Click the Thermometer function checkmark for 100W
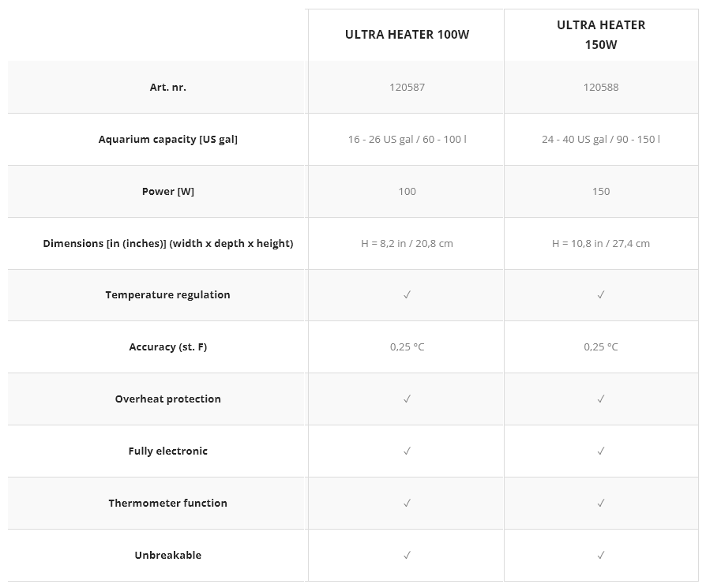Screen dimensions: 706x588 click(407, 504)
